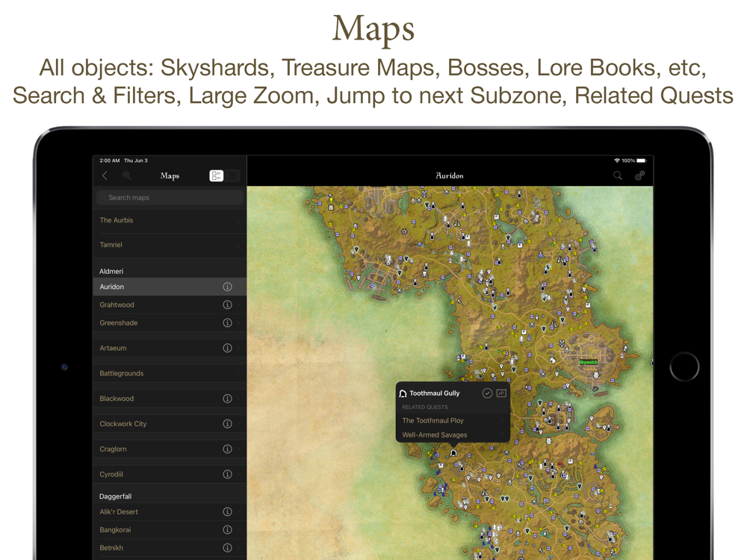This screenshot has height=560, width=747.
Task: Show info for Betnikh
Action: (227, 548)
